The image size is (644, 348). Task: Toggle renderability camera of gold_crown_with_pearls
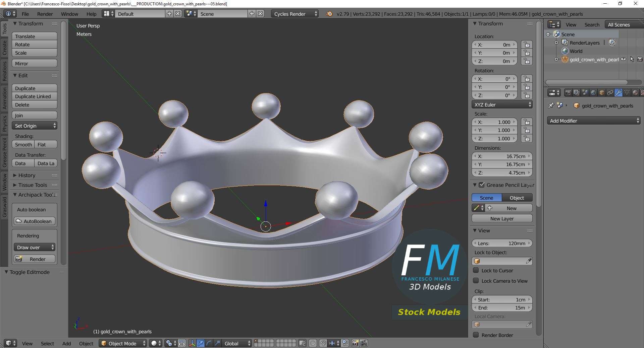click(x=640, y=59)
